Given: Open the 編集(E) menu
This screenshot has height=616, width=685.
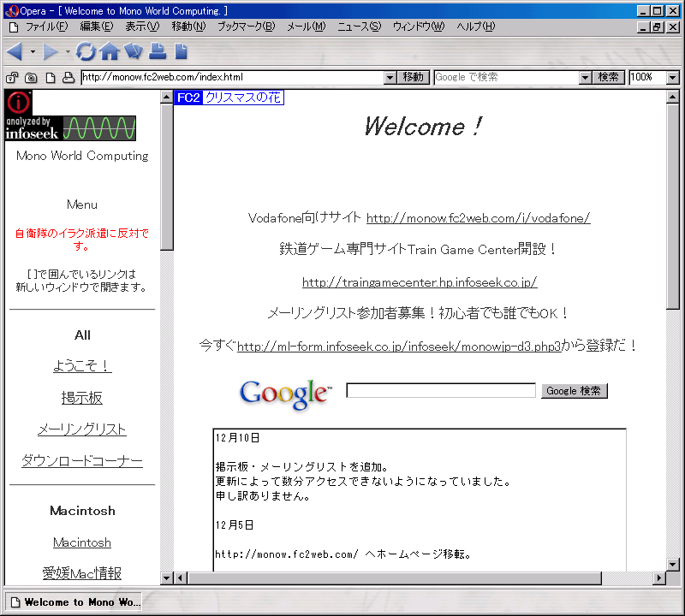Looking at the screenshot, I should point(97,27).
